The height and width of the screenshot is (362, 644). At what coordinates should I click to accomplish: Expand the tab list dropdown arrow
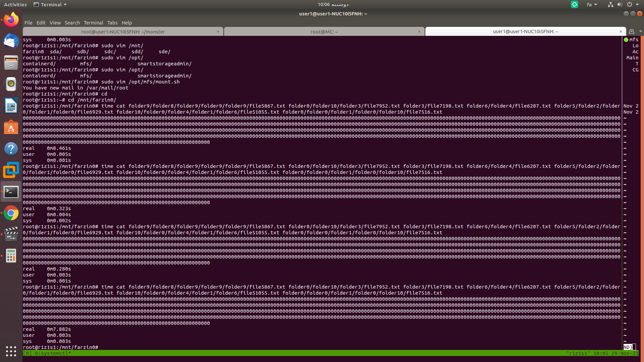click(640, 32)
